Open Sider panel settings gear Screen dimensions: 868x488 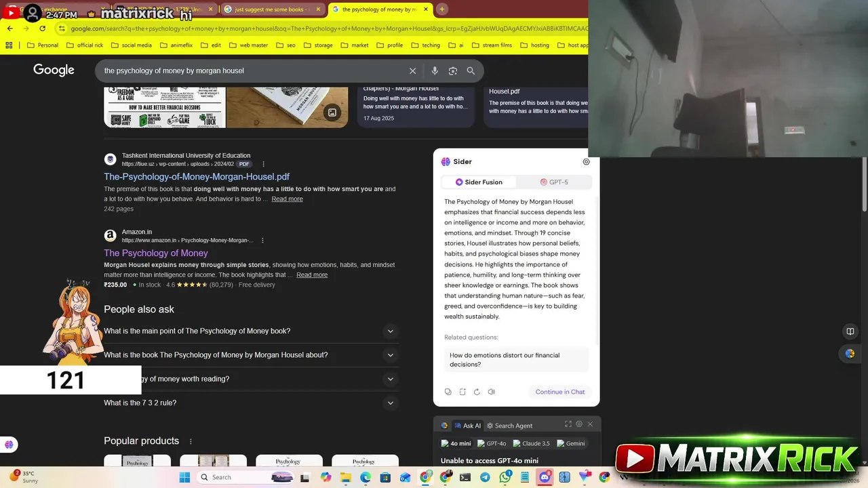(x=587, y=162)
